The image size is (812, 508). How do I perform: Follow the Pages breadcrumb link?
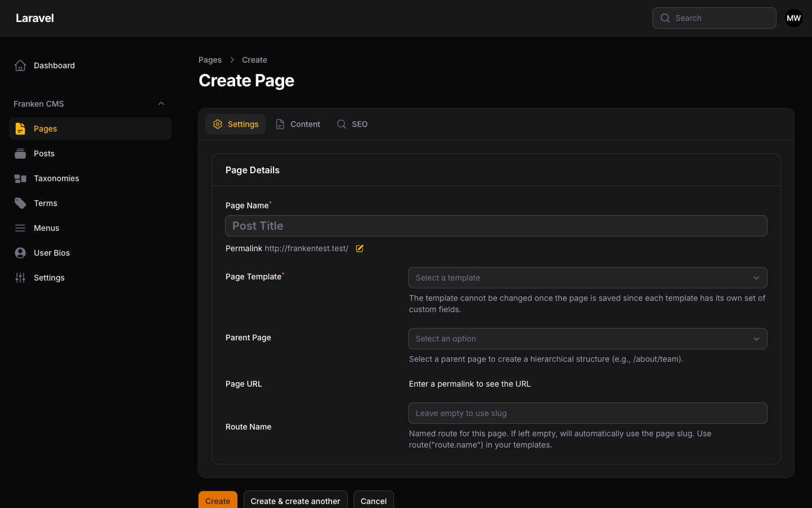coord(210,60)
